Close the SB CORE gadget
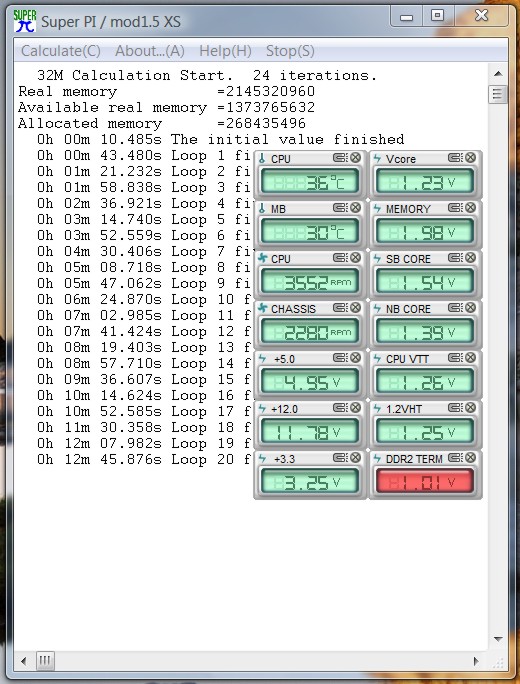The width and height of the screenshot is (520, 684). pos(470,258)
